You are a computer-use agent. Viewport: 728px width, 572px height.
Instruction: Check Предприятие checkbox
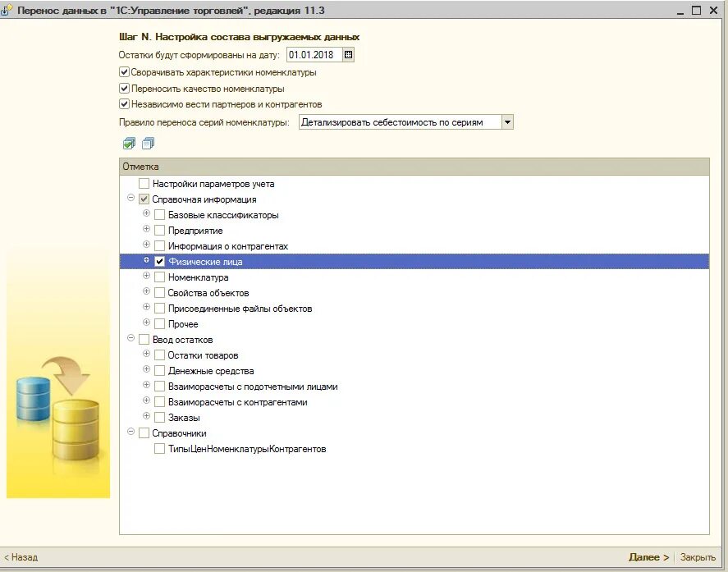(x=160, y=231)
